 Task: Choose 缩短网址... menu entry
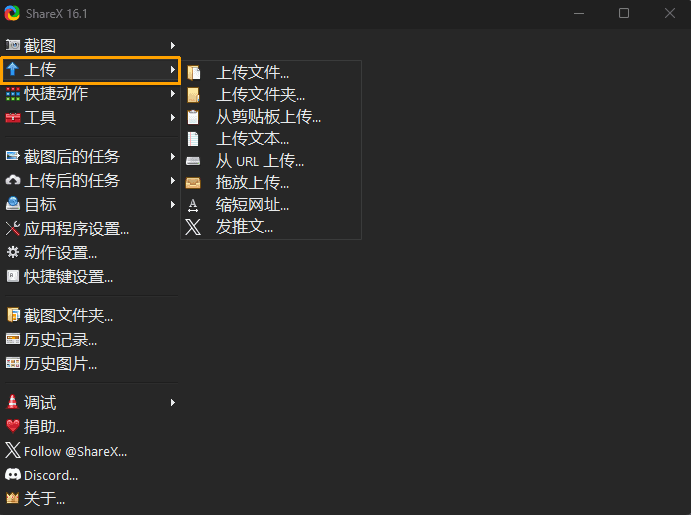[x=271, y=205]
